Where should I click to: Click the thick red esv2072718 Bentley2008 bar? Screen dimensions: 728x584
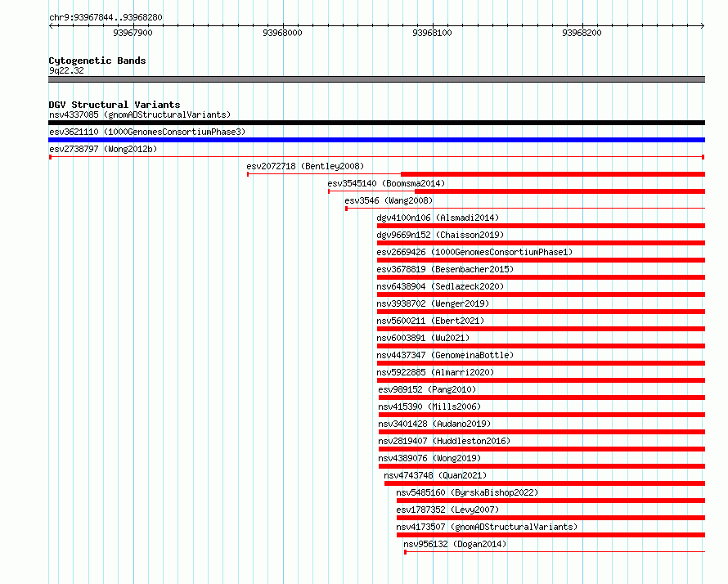coord(553,174)
